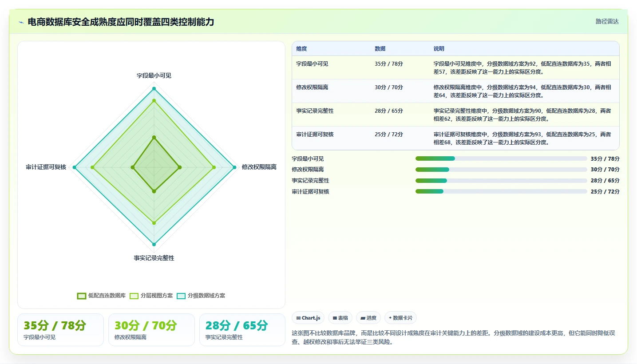637x364 pixels.
Task: Click the light green middle point on the 修改权限隔离 axis
Action: pyautogui.click(x=214, y=167)
